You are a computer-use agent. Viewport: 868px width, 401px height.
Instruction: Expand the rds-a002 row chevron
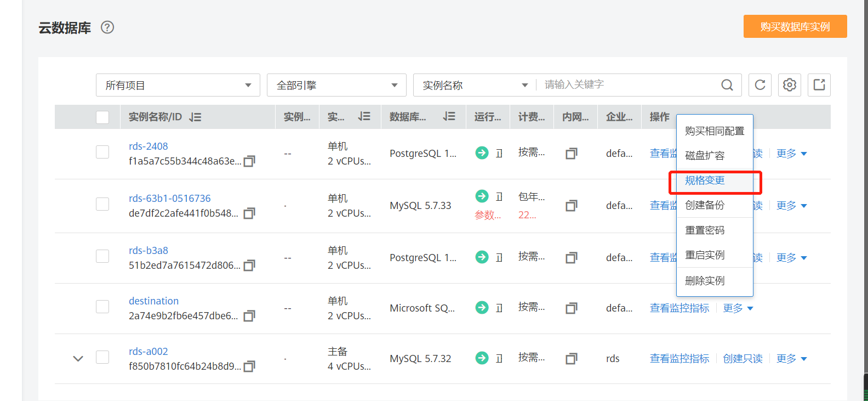[x=78, y=358]
